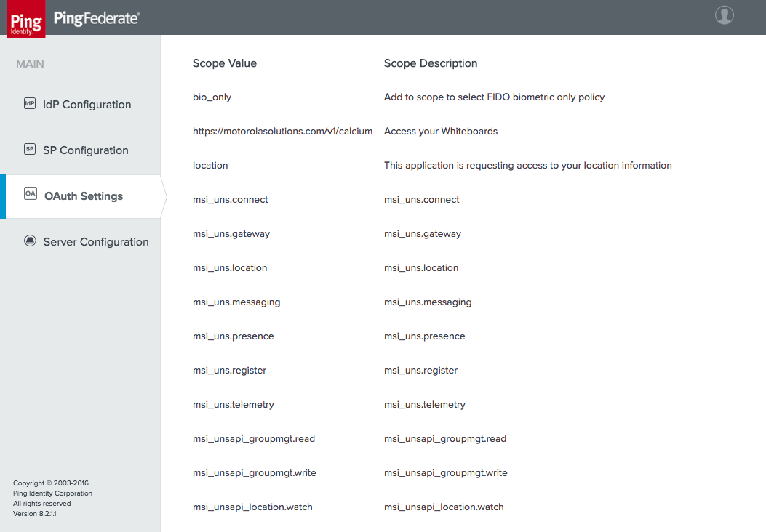The image size is (766, 532).
Task: Select msi_uns.presence scope value
Action: [x=233, y=336]
